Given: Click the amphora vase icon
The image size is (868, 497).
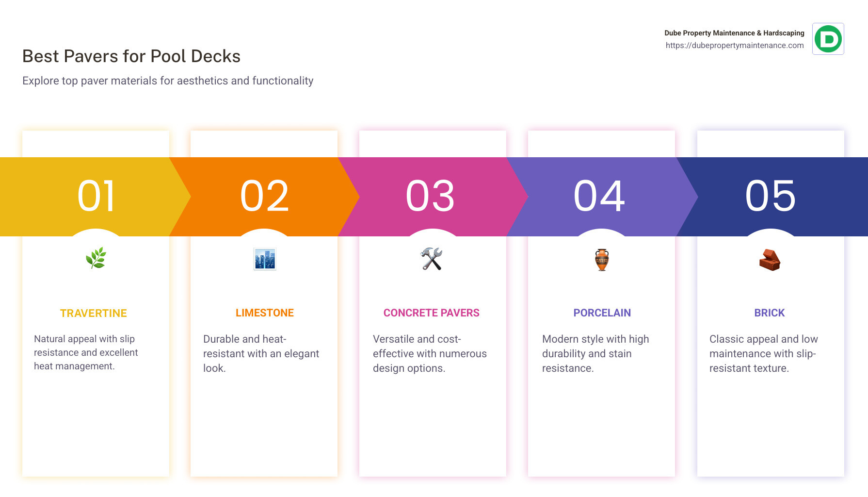Looking at the screenshot, I should (x=602, y=260).
